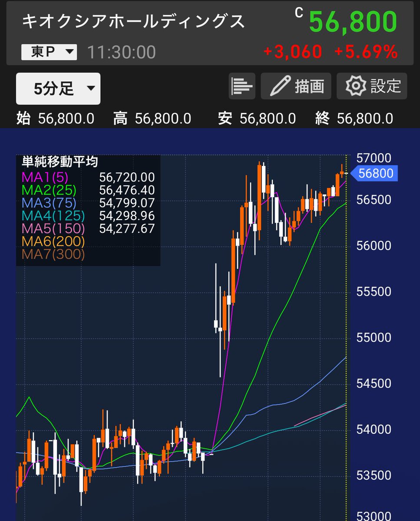
Task: Click the +5.69% percent change value
Action: point(366,53)
